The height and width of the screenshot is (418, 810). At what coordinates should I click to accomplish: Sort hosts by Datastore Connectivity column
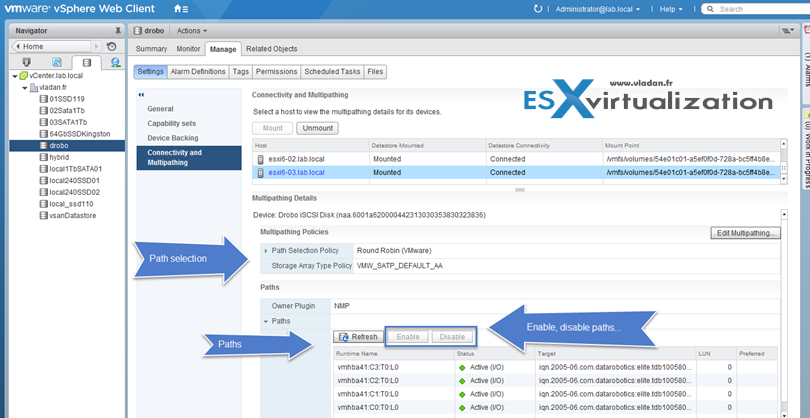pos(544,146)
